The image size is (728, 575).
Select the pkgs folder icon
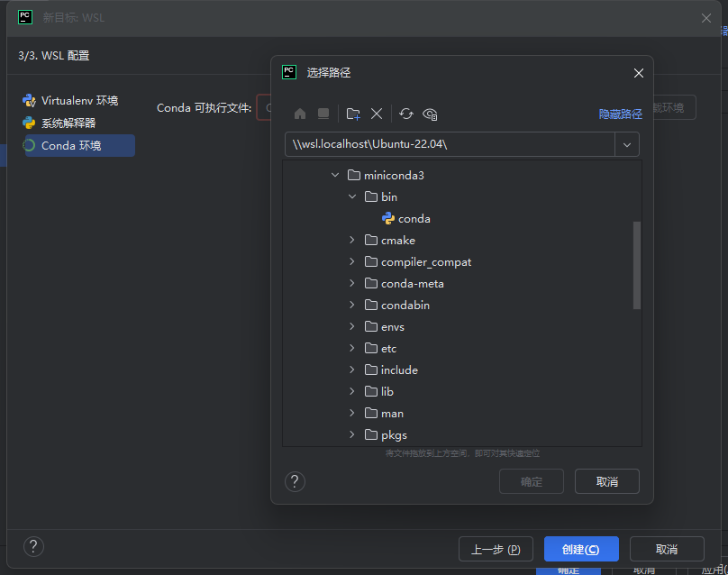pyautogui.click(x=371, y=434)
